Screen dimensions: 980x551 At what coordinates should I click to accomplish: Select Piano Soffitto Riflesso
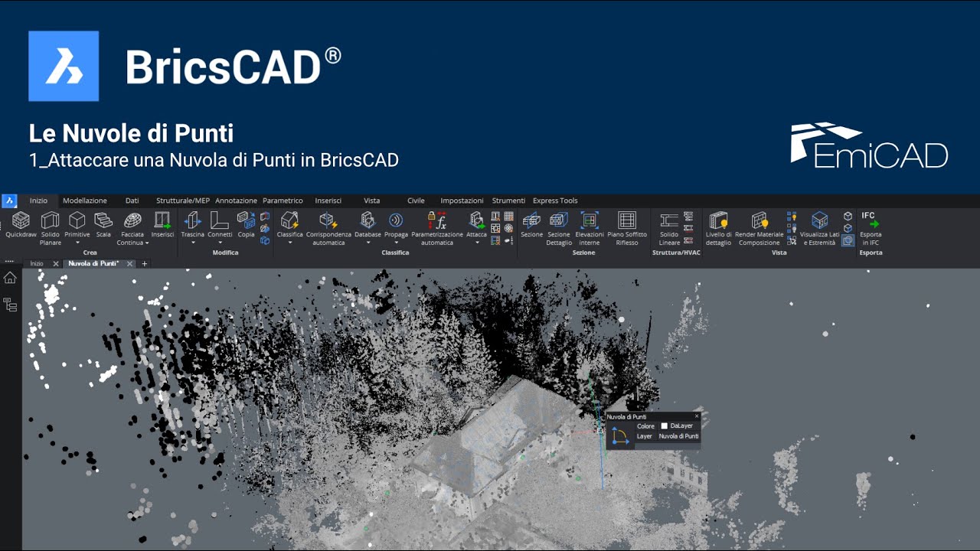[x=627, y=228]
